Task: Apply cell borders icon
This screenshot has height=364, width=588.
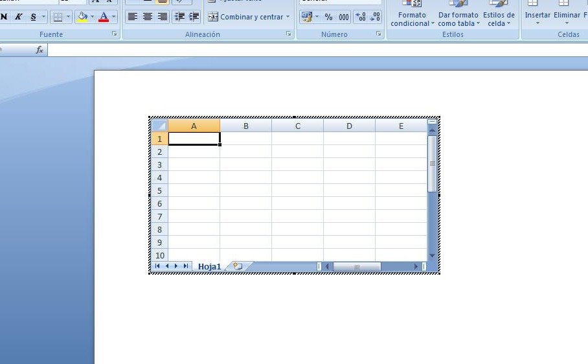Action: coord(58,17)
